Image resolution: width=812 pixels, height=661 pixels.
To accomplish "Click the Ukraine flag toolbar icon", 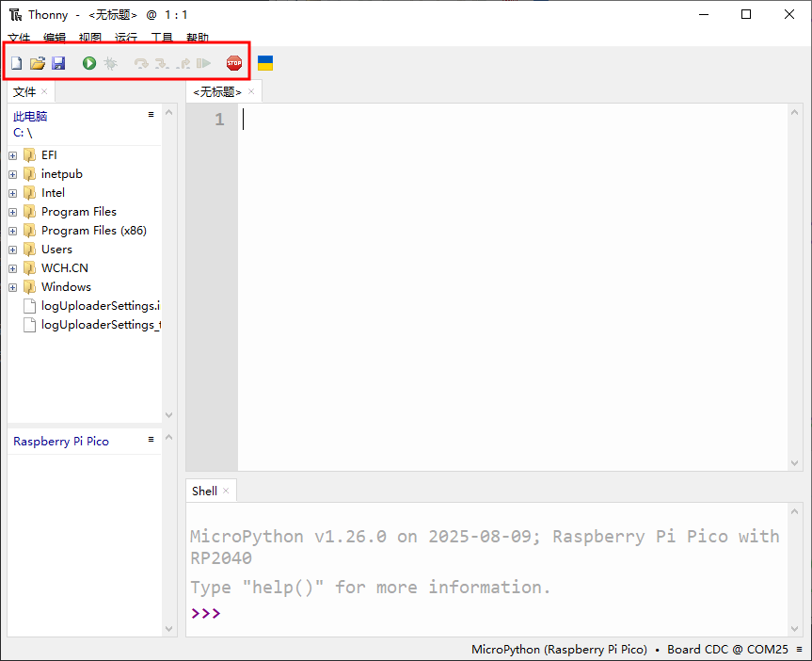I will 265,63.
